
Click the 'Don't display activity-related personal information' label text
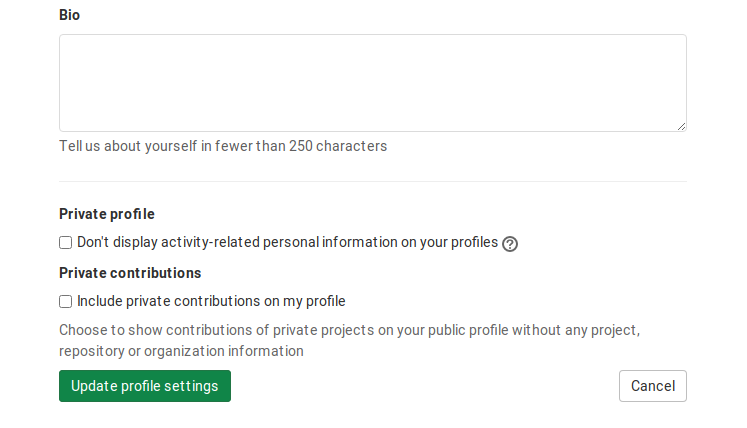(287, 242)
